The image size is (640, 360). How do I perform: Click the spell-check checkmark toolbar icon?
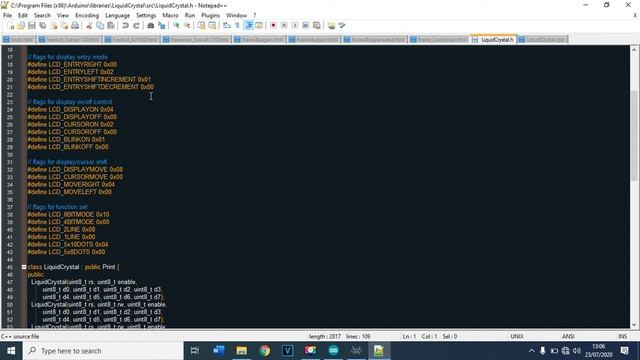point(342,25)
